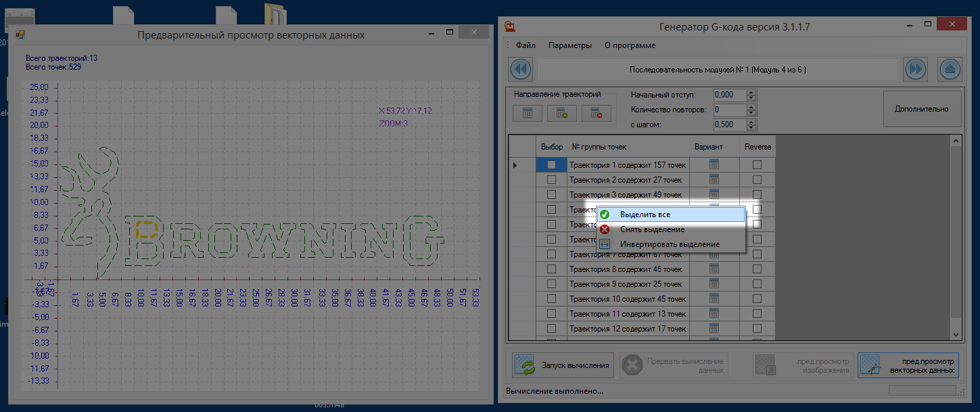Increase с шагом value with up arrow
This screenshot has width=980, height=412.
pyautogui.click(x=751, y=122)
